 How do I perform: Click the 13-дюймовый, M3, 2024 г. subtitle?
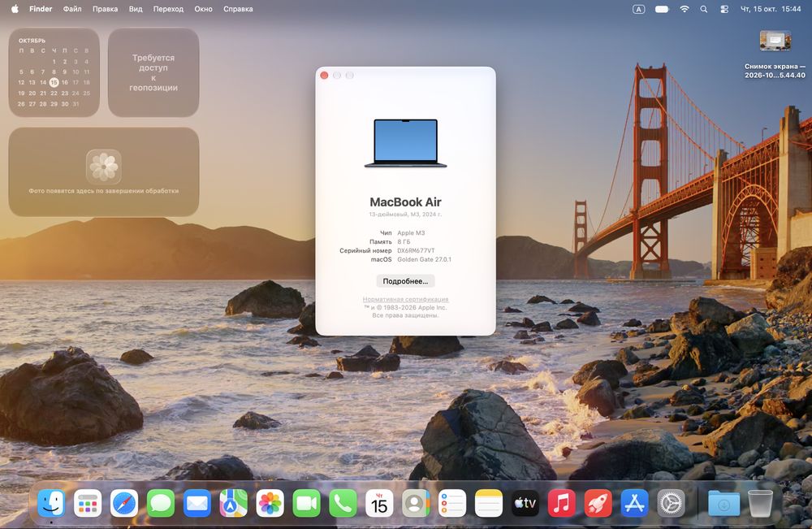(x=405, y=214)
